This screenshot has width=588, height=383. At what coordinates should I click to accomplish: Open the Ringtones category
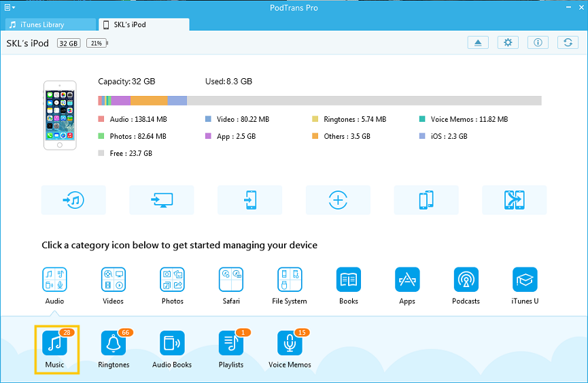coord(114,344)
